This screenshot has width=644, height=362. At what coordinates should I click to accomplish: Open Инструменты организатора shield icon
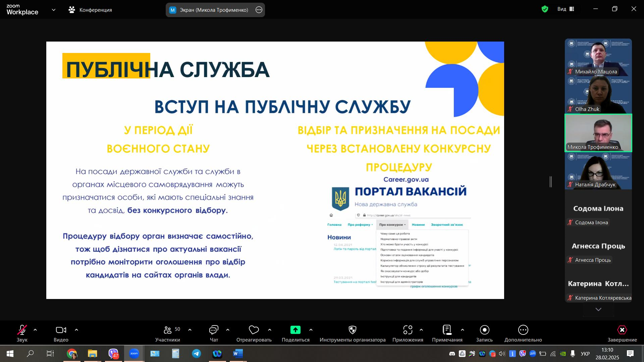[352, 330]
